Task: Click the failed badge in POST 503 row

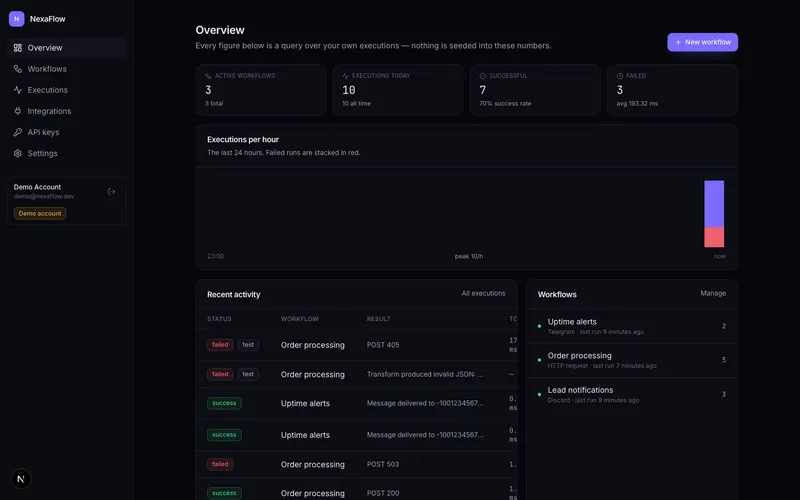Action: (220, 464)
